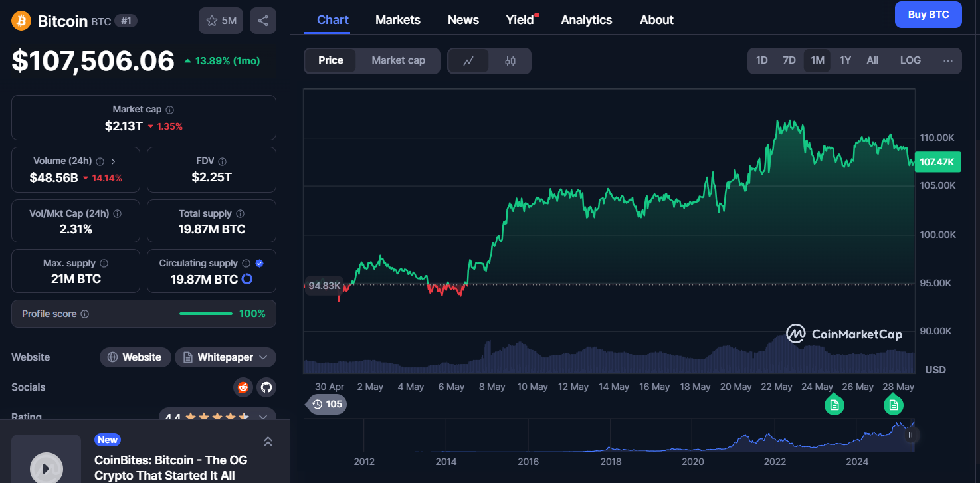Set chart range to All
The image size is (980, 483).
872,60
